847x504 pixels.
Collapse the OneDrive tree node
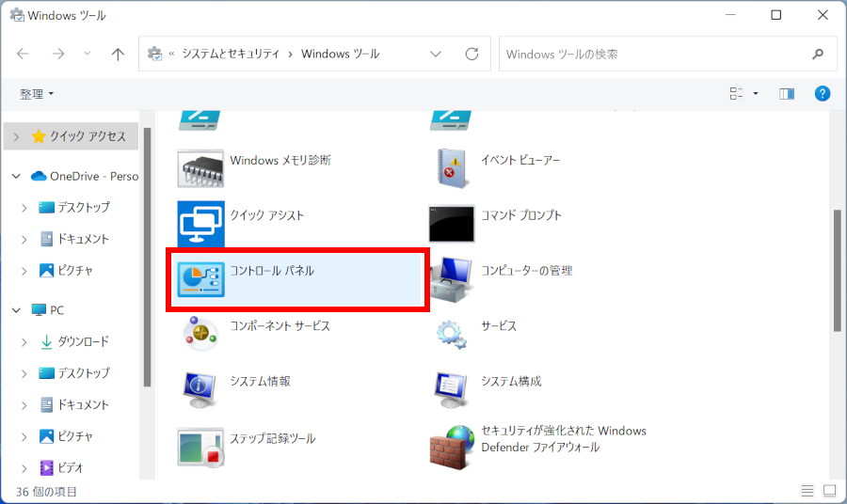point(16,176)
